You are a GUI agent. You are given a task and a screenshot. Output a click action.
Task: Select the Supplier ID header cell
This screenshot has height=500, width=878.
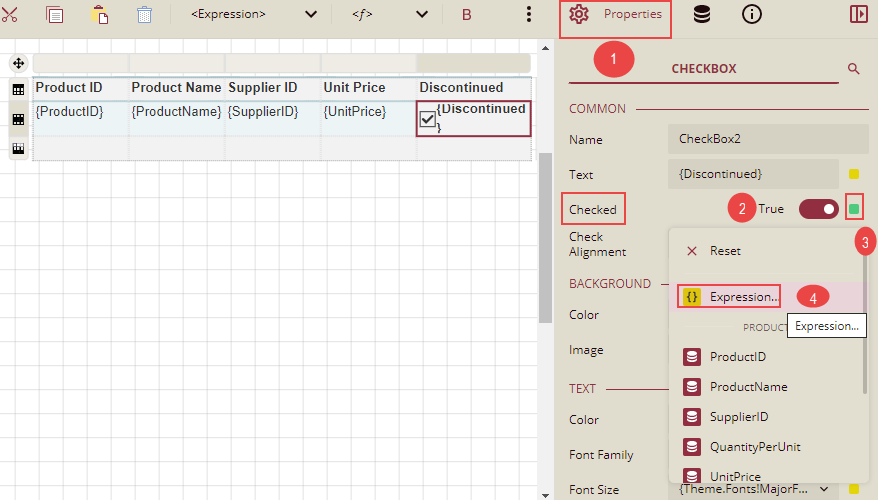(273, 88)
